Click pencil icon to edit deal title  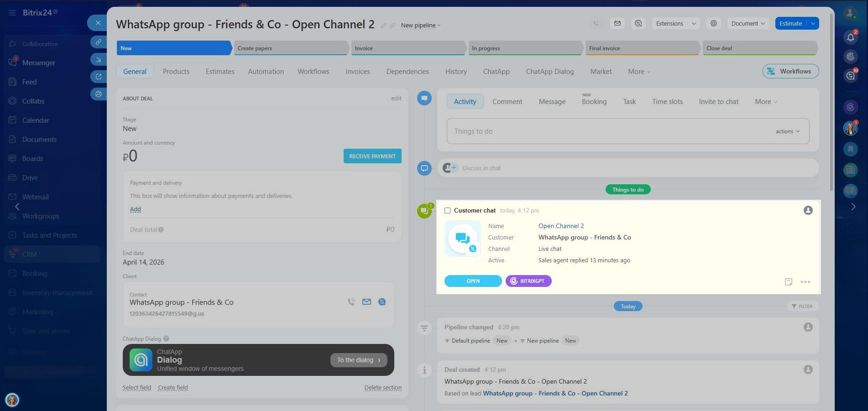point(383,26)
